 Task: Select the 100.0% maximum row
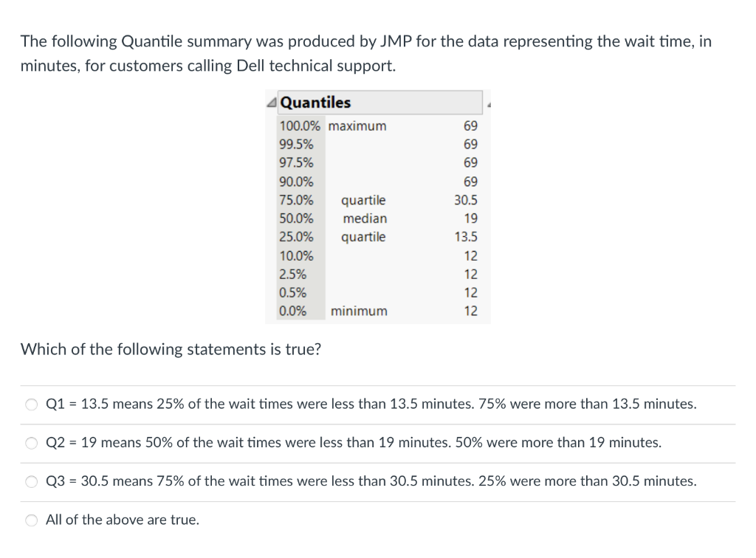tap(354, 126)
